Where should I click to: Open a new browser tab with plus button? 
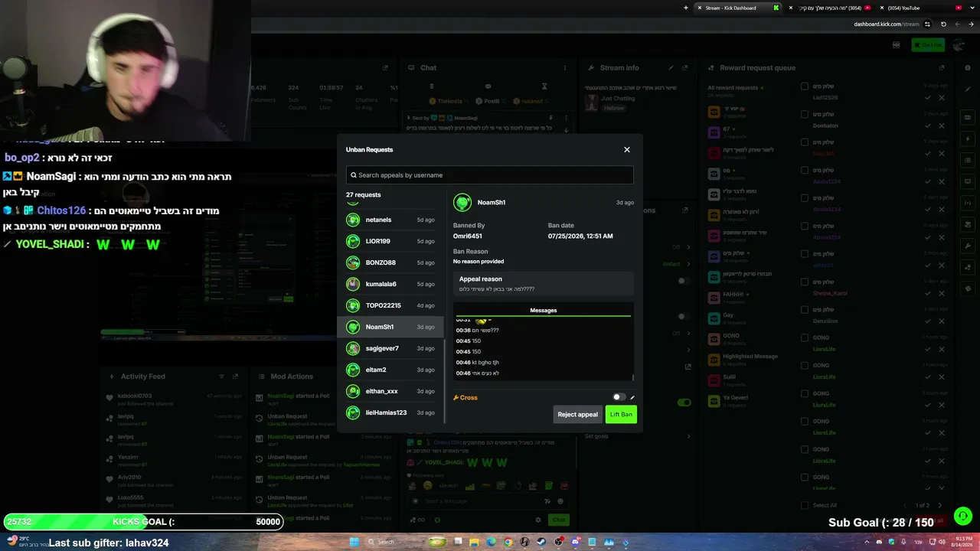click(686, 8)
